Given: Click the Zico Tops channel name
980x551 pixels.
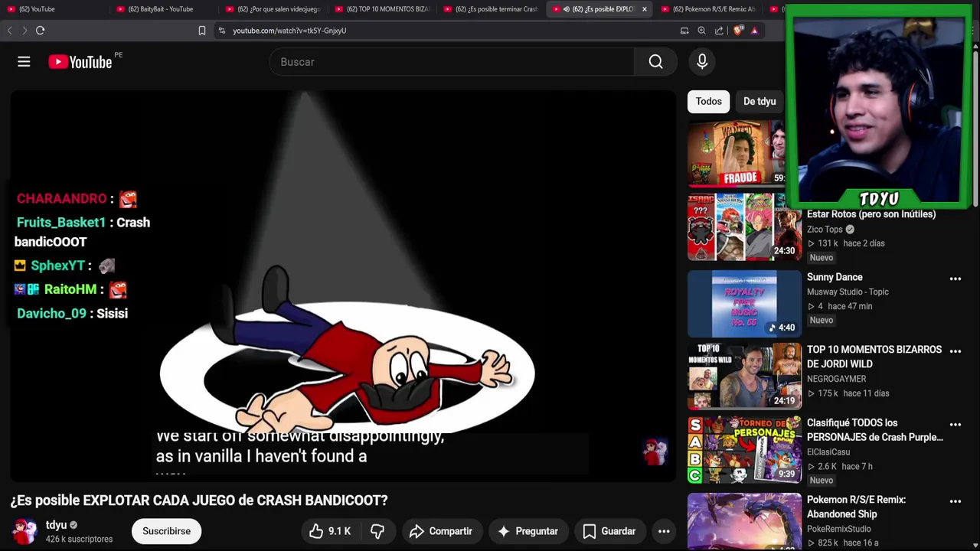Looking at the screenshot, I should (x=825, y=229).
